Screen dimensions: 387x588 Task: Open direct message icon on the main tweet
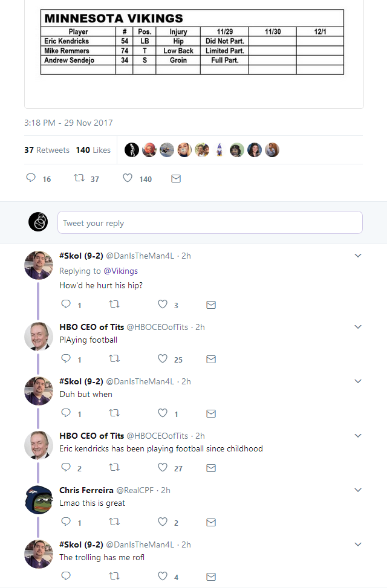(x=176, y=178)
